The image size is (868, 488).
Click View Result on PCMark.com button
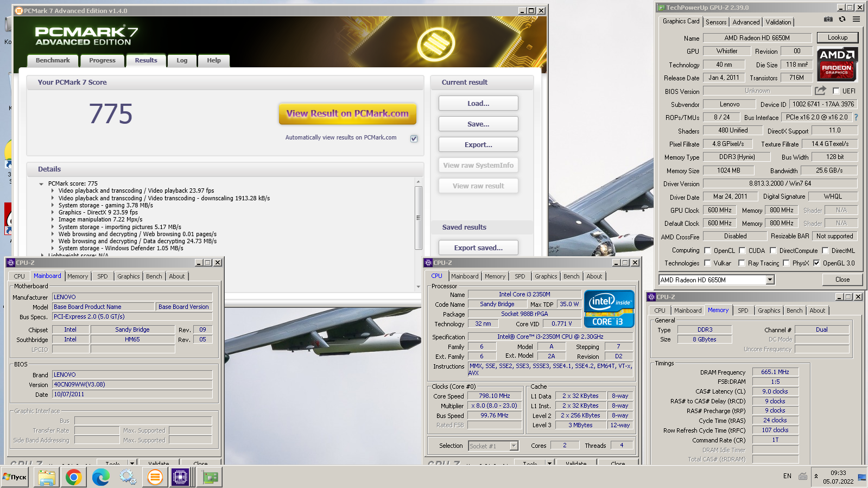pyautogui.click(x=347, y=113)
